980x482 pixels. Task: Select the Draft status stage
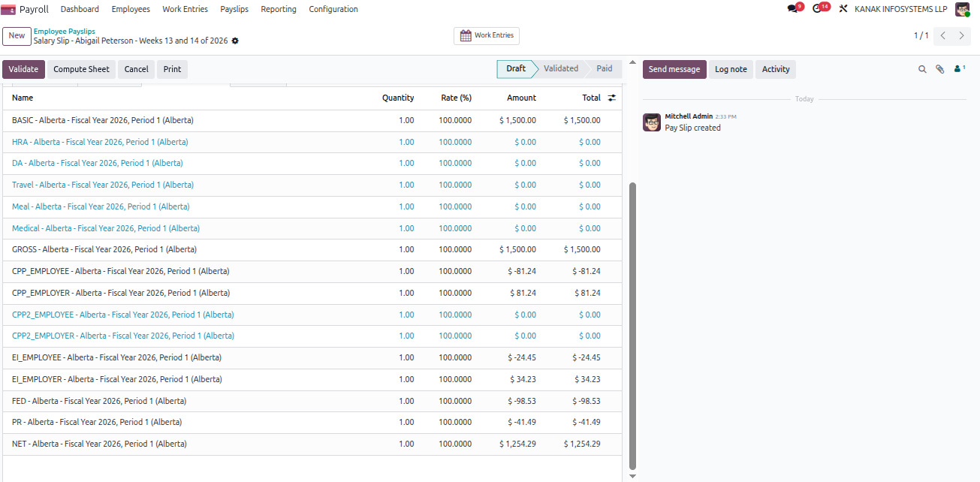tap(516, 68)
